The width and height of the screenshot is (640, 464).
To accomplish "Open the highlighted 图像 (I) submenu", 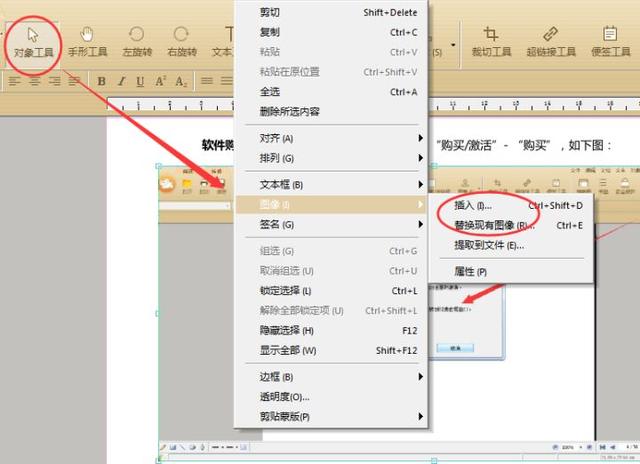I will [x=331, y=204].
